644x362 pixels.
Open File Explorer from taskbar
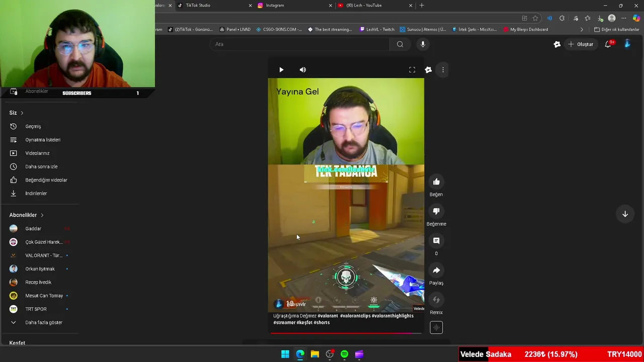[x=315, y=354]
